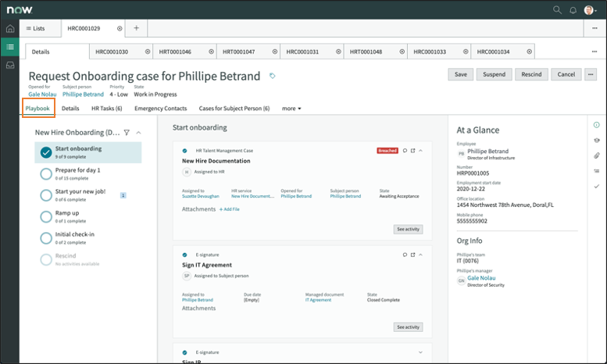Viewport: 607px width, 364px height.
Task: Click Add File attachment link
Action: point(230,209)
